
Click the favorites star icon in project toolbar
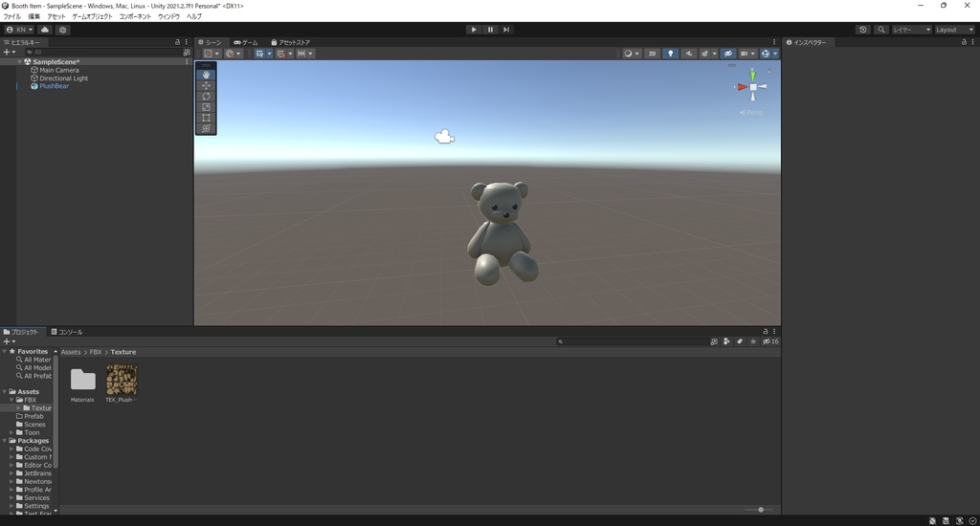tap(753, 341)
